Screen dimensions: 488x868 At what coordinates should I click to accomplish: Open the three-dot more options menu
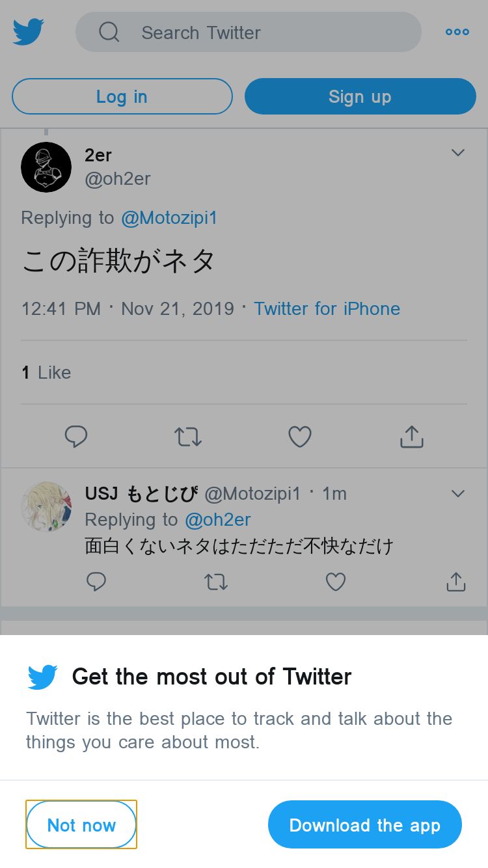pos(457,32)
